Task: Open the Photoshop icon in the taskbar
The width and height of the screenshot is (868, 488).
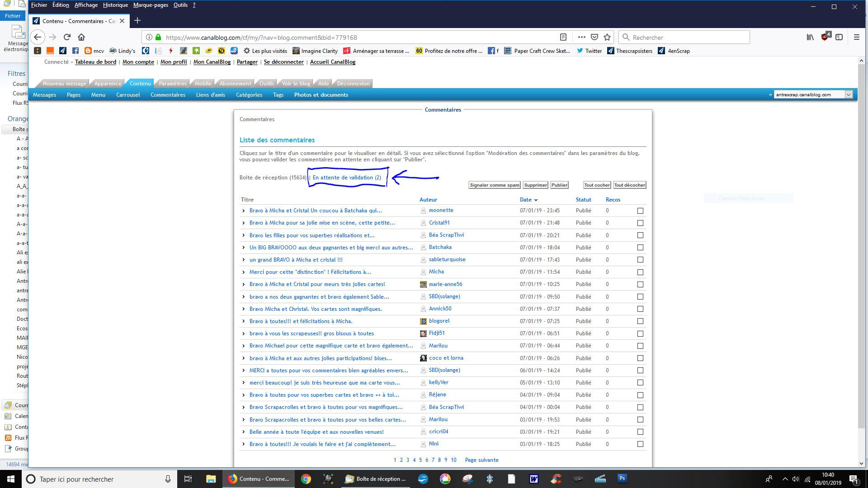Action: pos(622,478)
